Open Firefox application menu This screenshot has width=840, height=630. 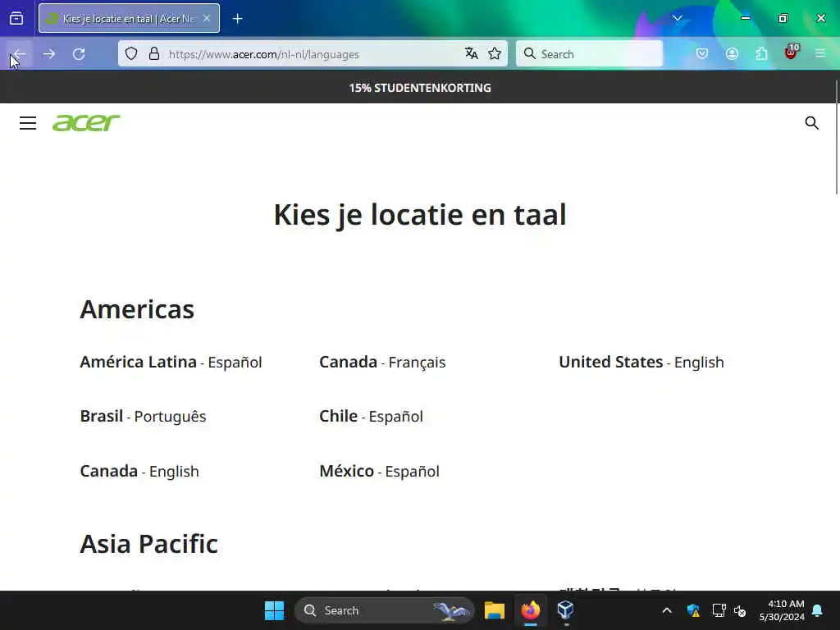point(820,53)
